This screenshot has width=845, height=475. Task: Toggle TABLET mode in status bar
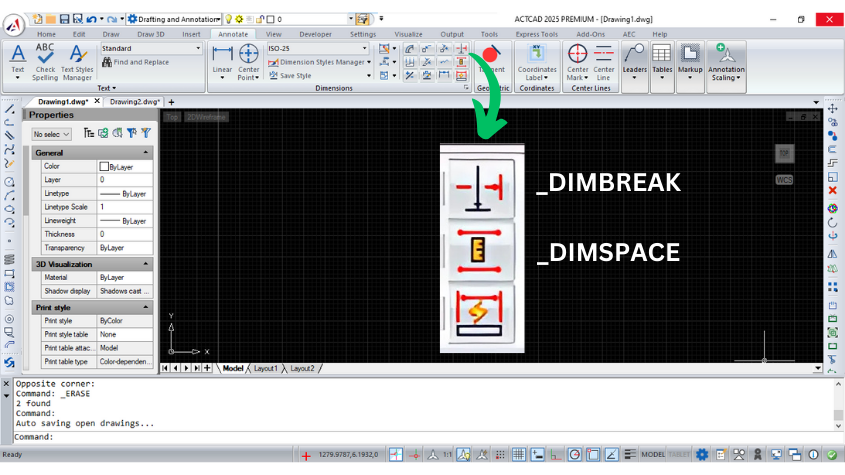pyautogui.click(x=679, y=455)
